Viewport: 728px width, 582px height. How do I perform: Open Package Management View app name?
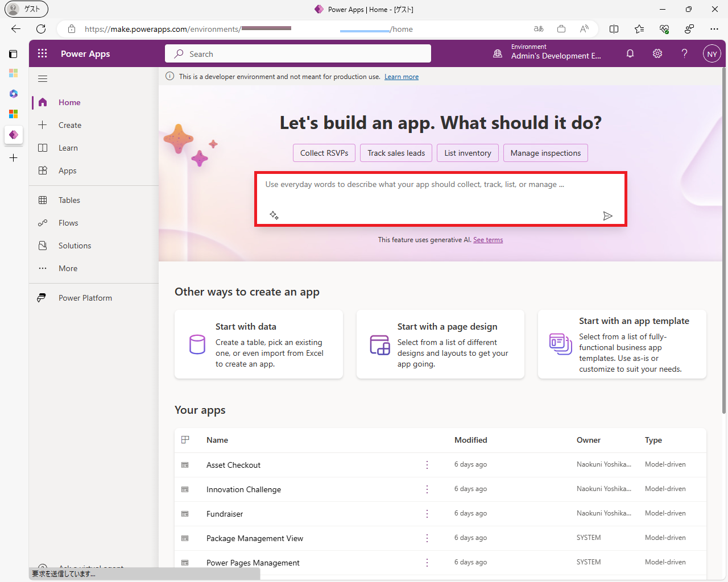[x=255, y=538]
